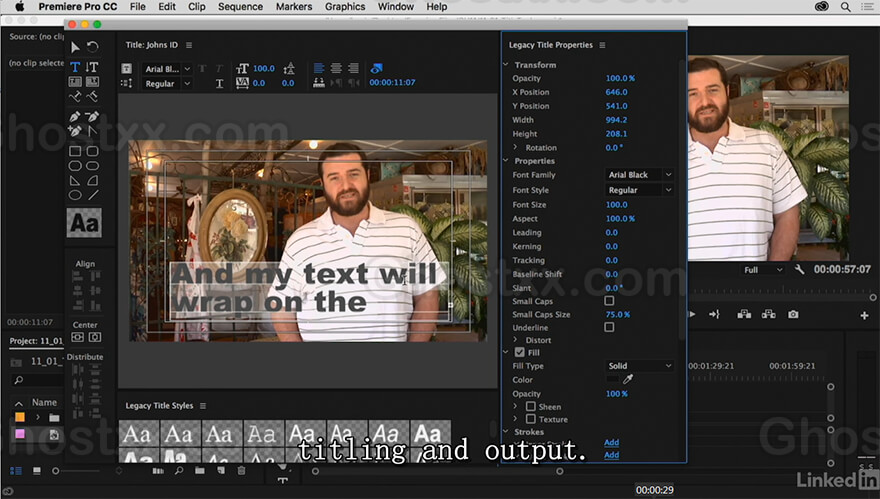Open the Sequence menu

[240, 7]
